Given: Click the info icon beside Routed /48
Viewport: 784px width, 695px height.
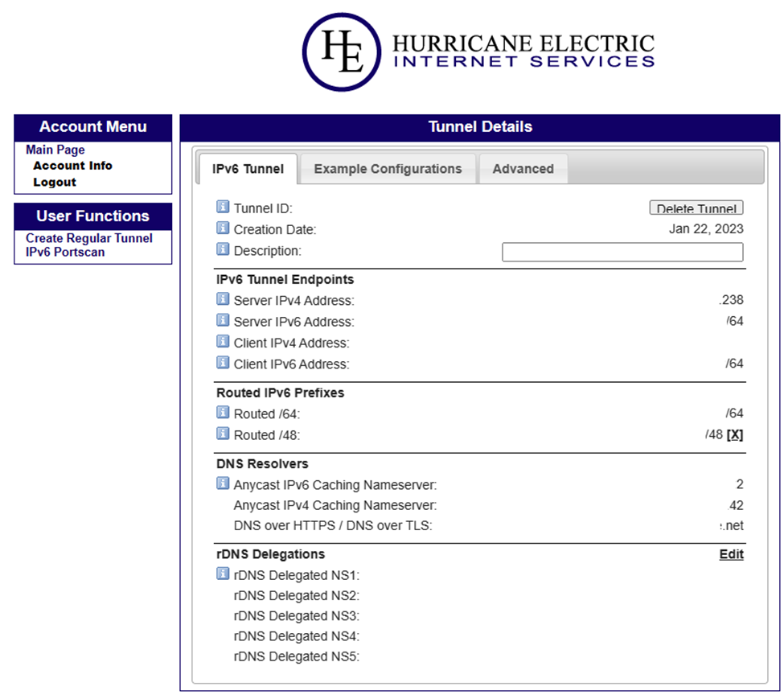Looking at the screenshot, I should click(x=223, y=434).
